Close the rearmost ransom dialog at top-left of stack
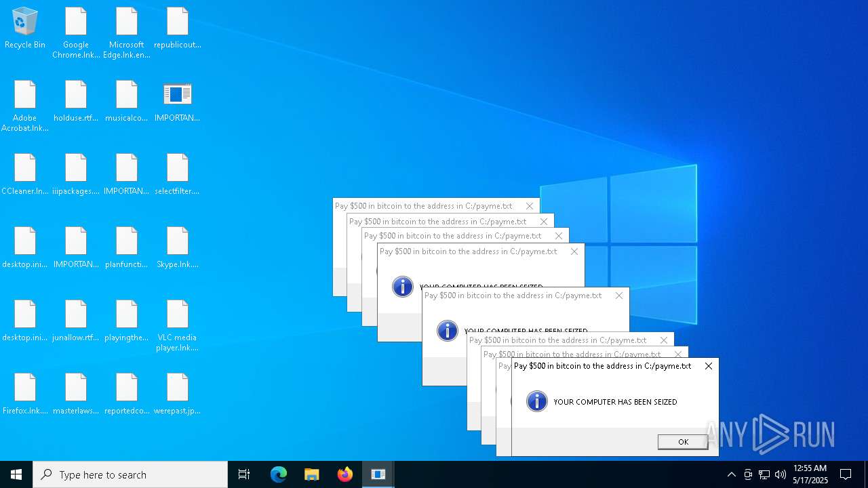 tap(530, 206)
